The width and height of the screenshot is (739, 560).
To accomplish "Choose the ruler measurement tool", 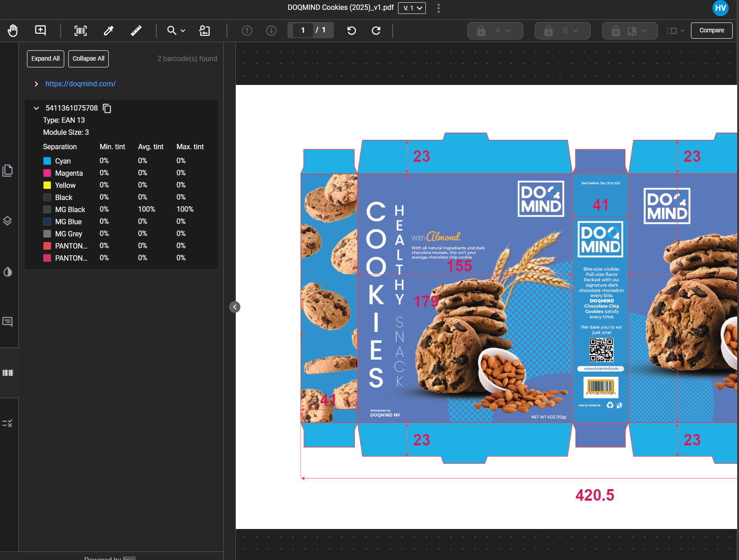I will [x=136, y=31].
